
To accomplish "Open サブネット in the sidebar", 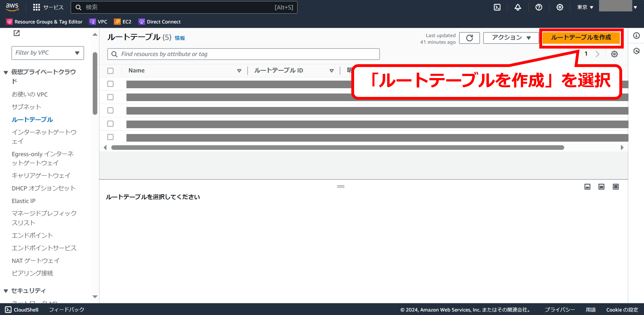I will pos(26,107).
